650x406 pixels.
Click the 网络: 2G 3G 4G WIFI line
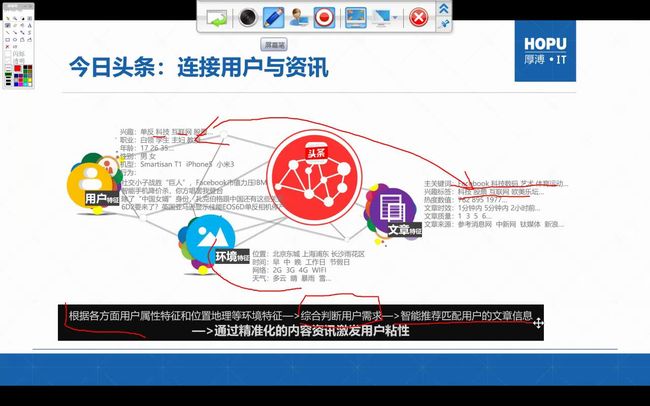(289, 270)
